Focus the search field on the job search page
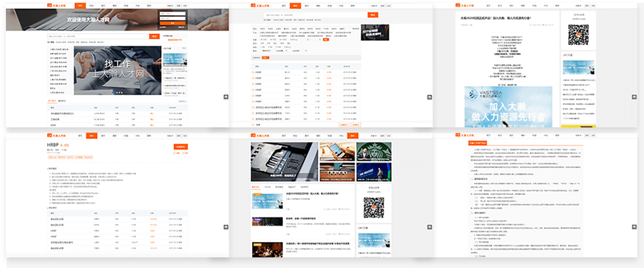 pos(316,15)
